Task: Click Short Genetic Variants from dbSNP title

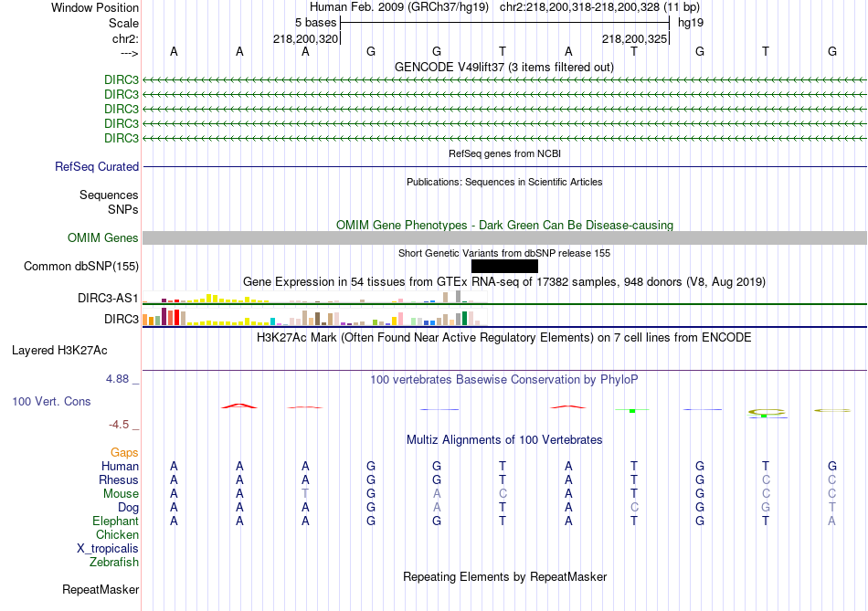Action: [x=504, y=253]
